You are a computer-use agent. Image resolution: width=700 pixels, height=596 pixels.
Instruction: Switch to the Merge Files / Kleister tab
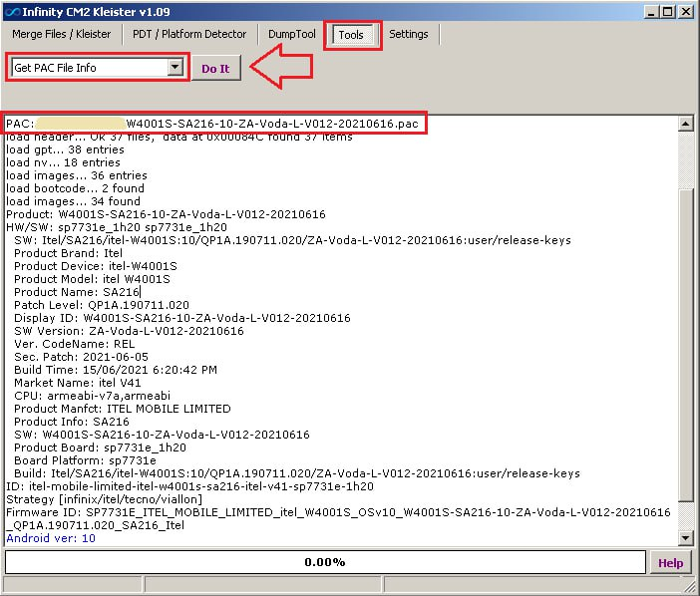coord(61,34)
